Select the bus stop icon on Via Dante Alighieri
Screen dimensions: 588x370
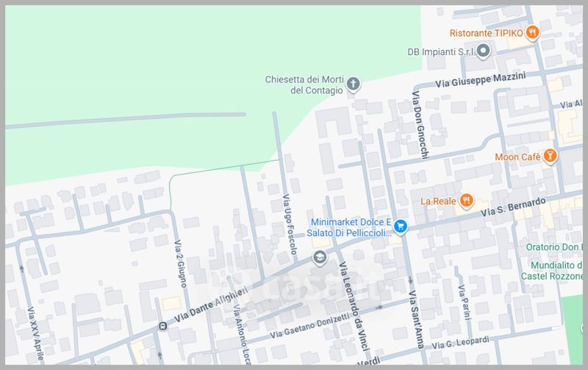tap(162, 325)
